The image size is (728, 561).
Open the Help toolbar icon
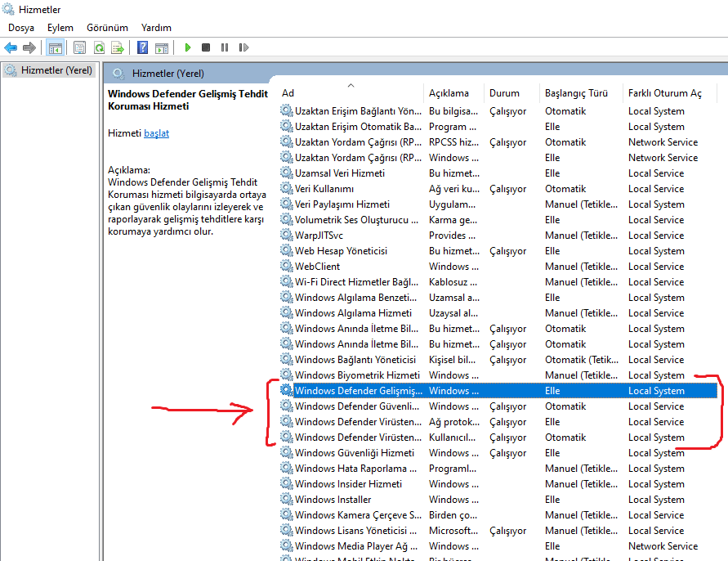142,47
